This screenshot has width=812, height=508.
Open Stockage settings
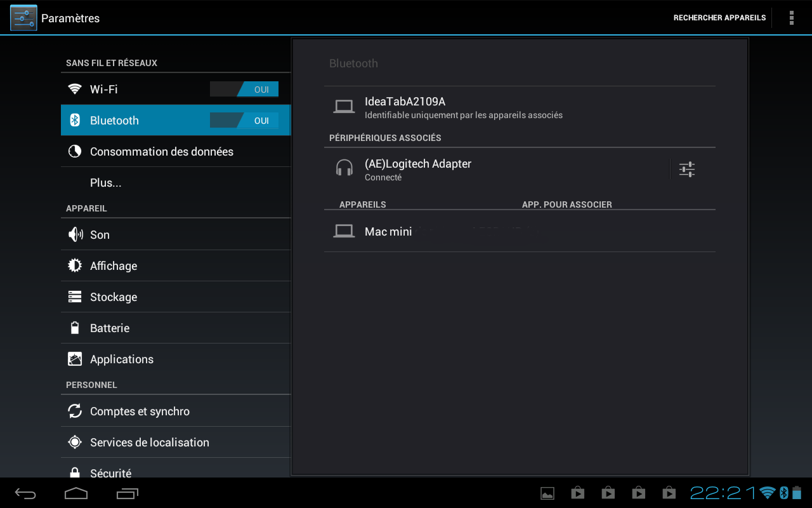176,297
